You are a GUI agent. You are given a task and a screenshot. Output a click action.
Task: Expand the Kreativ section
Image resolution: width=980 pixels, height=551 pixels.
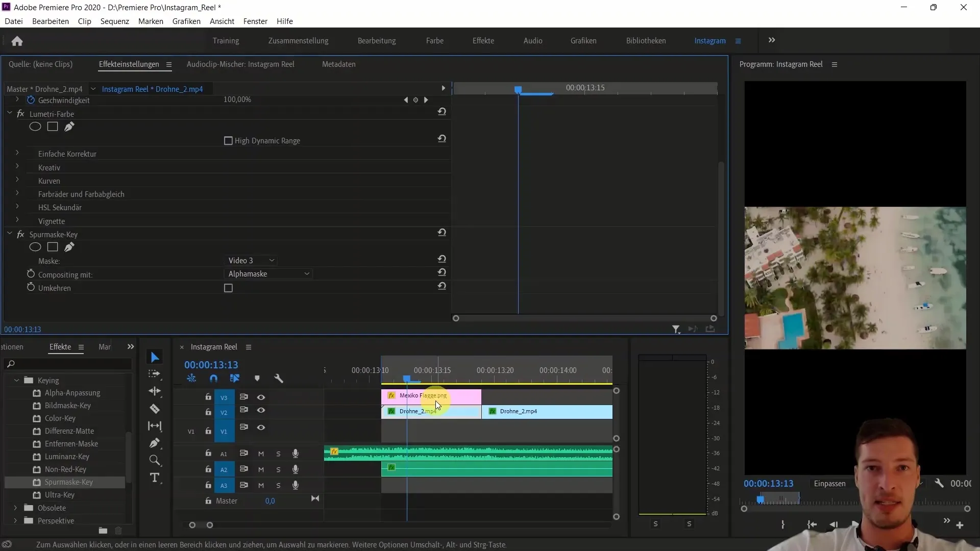(17, 166)
